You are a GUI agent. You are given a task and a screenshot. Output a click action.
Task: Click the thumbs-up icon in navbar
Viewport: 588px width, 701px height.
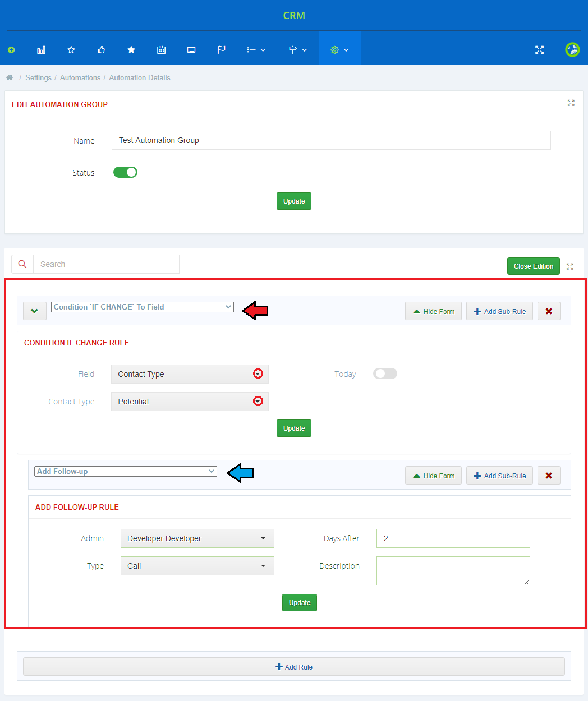[102, 50]
